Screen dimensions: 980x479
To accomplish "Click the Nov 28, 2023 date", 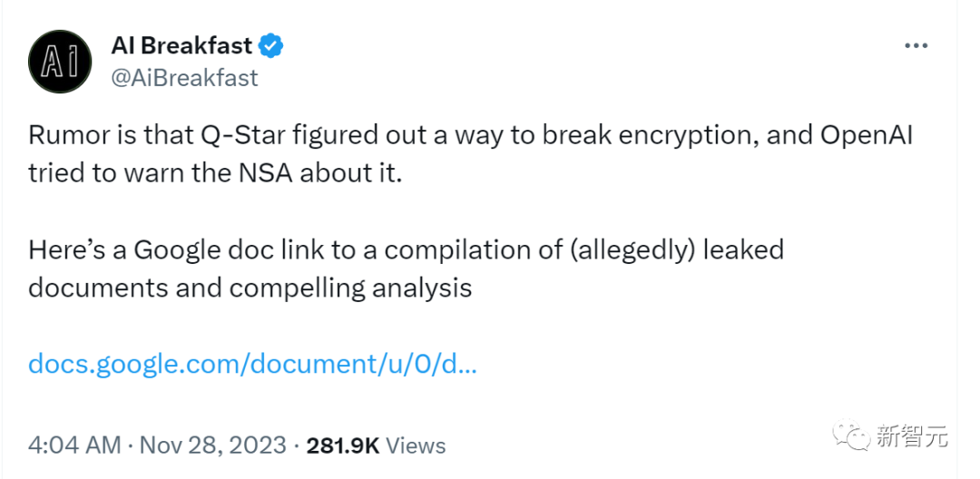I will [212, 445].
